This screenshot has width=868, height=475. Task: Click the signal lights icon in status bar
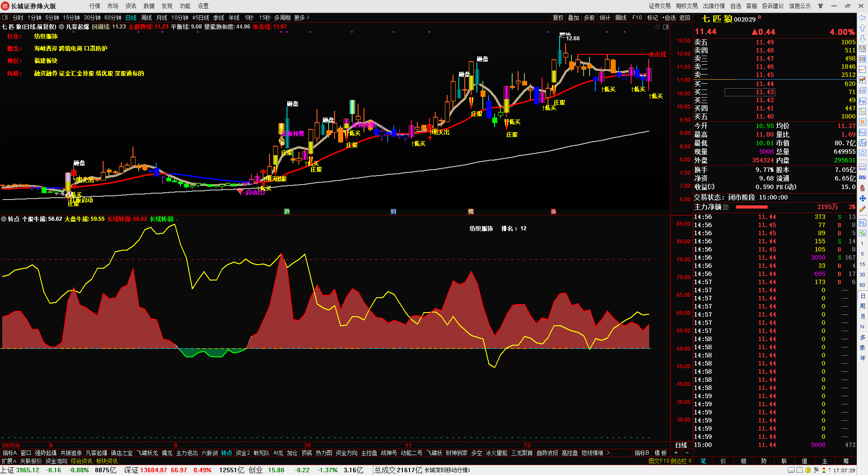point(824,470)
